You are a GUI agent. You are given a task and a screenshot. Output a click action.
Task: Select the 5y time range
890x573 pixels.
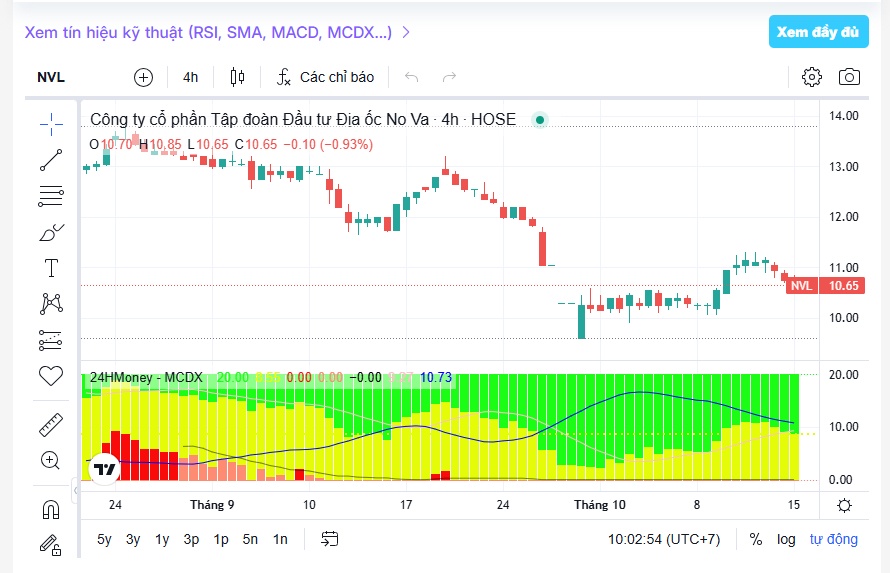(104, 539)
